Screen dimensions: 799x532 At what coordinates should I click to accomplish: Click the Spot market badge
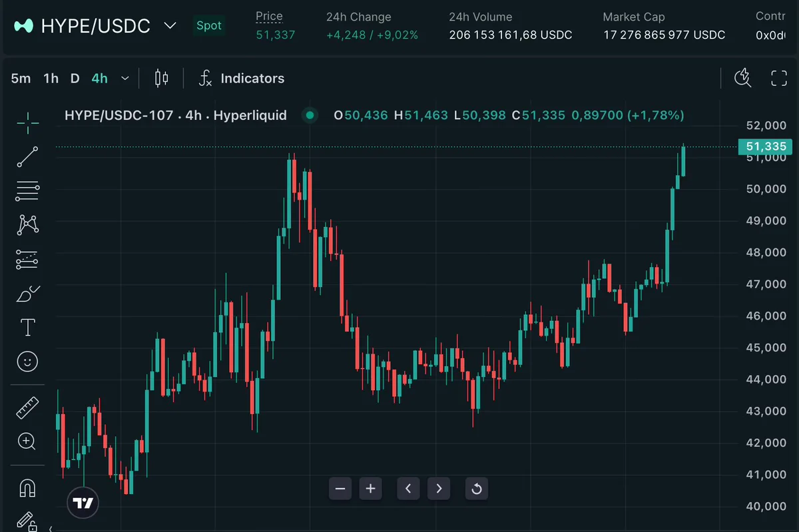coord(209,26)
